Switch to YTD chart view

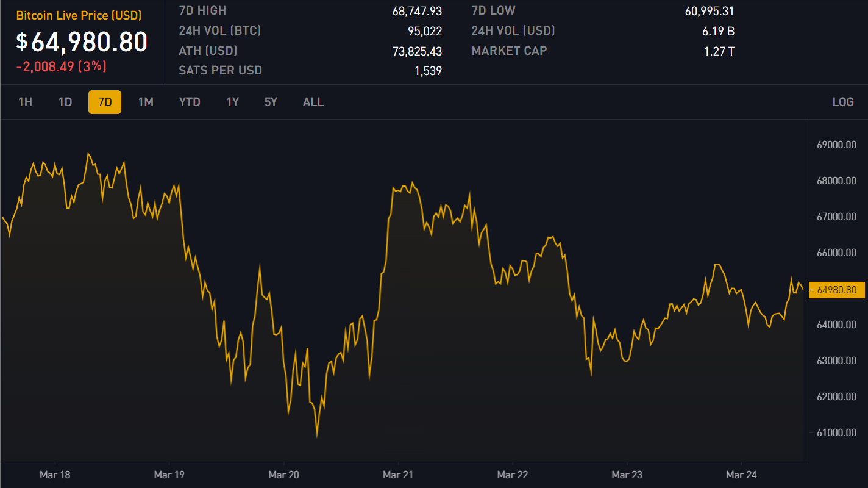[190, 102]
